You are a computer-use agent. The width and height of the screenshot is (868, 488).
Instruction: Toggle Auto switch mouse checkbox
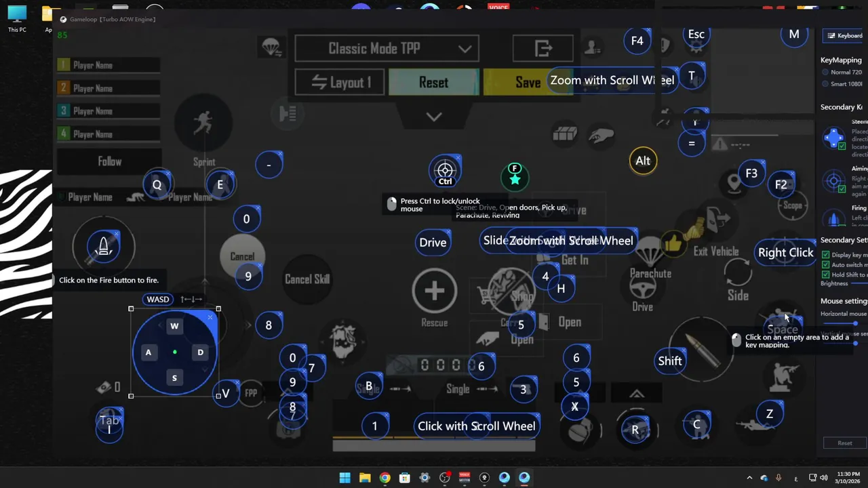point(825,265)
